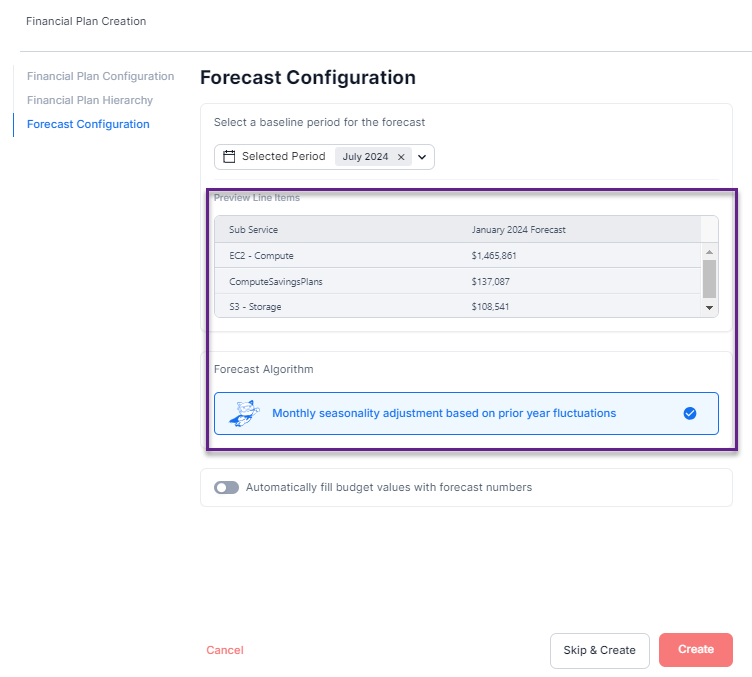
Task: Select the Forecast Configuration step
Action: [x=88, y=124]
